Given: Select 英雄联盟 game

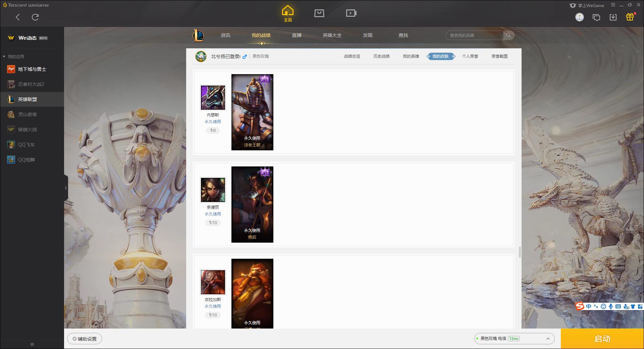Looking at the screenshot, I should pyautogui.click(x=32, y=99).
